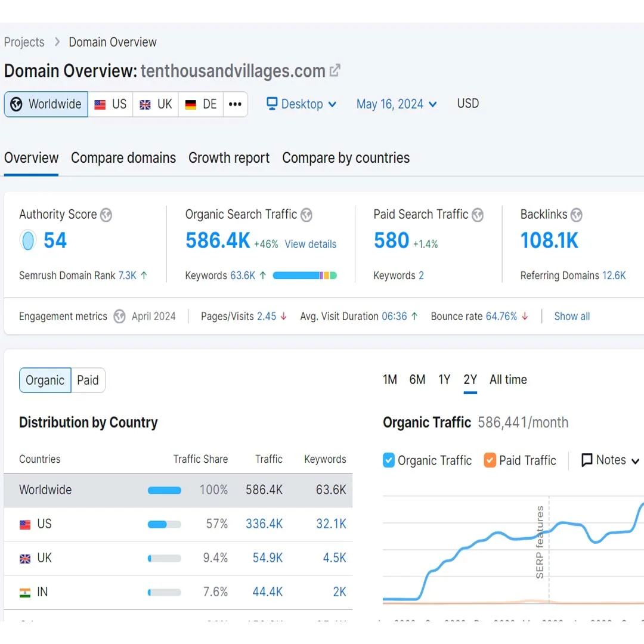The image size is (644, 644).
Task: Click globe icon next to Authority Score
Action: coord(106,215)
